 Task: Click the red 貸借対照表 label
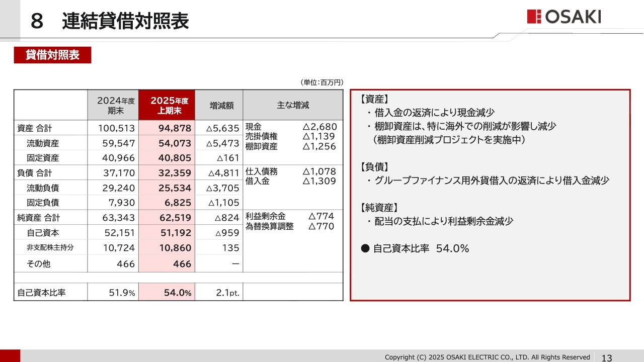point(52,55)
